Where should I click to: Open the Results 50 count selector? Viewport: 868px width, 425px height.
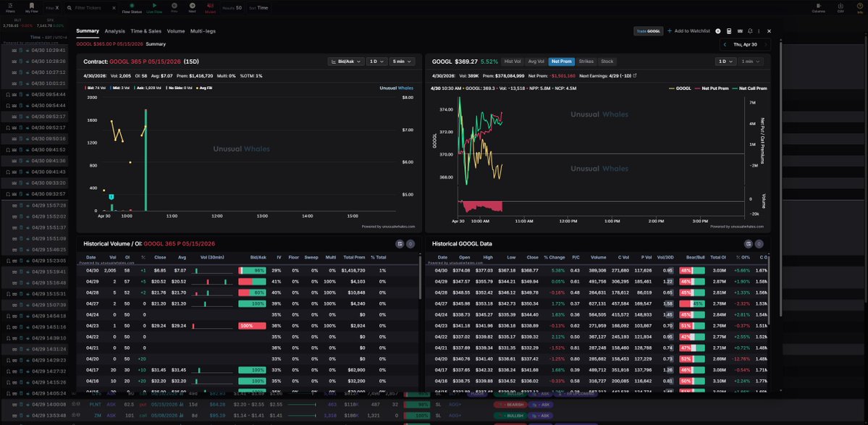tap(232, 8)
